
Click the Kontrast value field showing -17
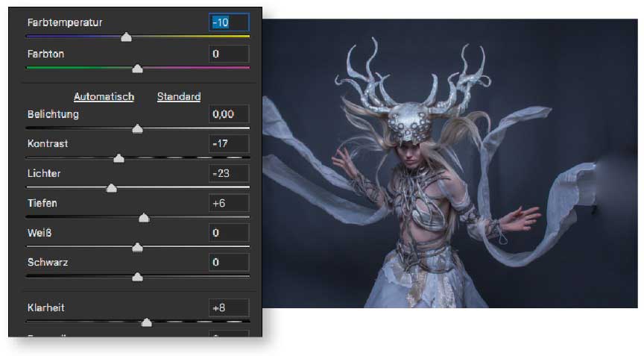click(229, 143)
